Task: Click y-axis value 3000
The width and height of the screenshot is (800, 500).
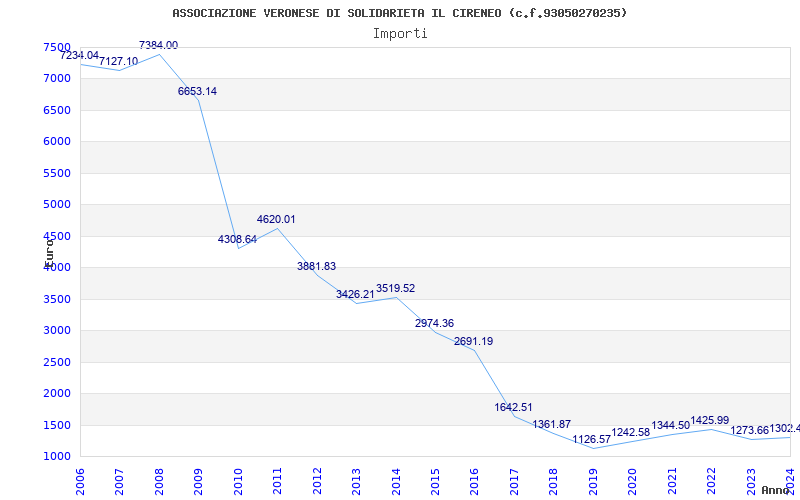Action: [x=57, y=330]
